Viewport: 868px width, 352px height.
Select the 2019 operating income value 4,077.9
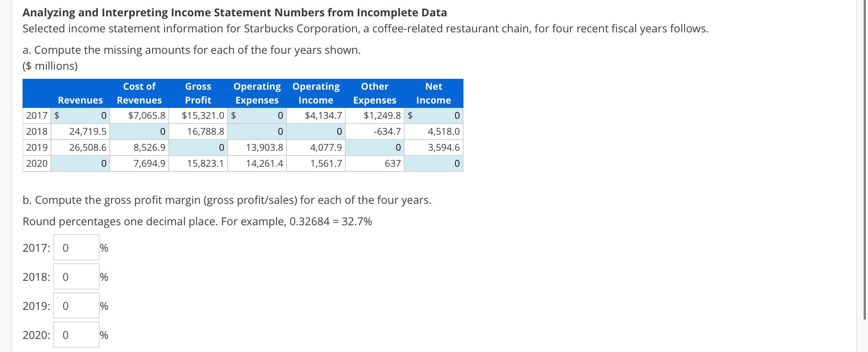coord(326,147)
